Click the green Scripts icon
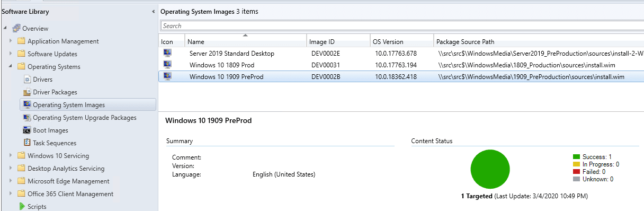Image resolution: width=644 pixels, height=211 pixels. [22, 207]
